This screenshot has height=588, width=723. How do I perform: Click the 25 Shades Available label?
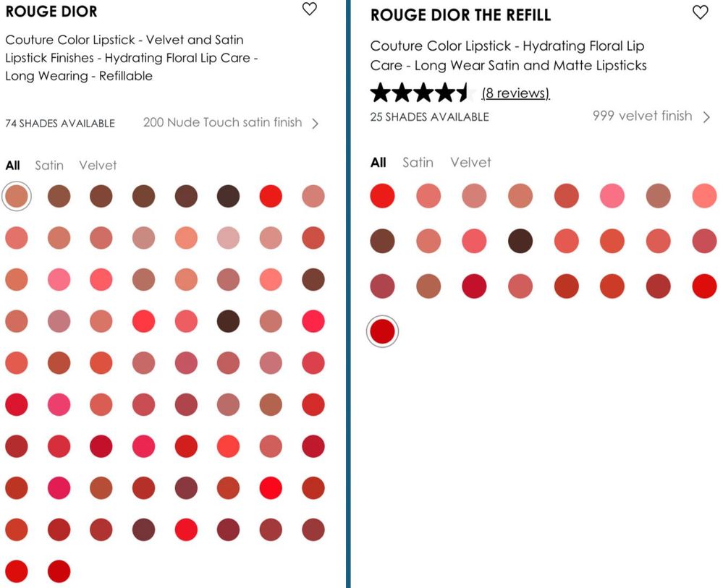coord(429,117)
